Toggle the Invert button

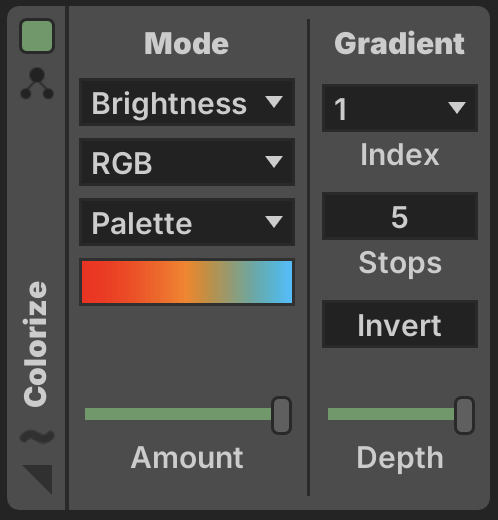(x=400, y=324)
